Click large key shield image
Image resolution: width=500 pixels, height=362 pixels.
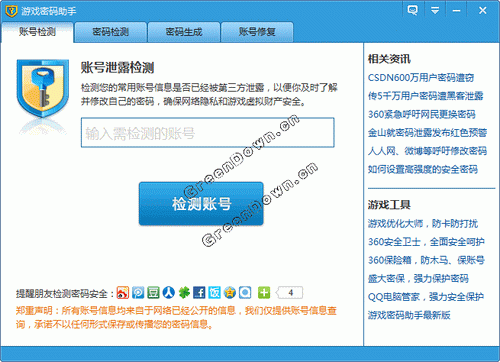43,88
